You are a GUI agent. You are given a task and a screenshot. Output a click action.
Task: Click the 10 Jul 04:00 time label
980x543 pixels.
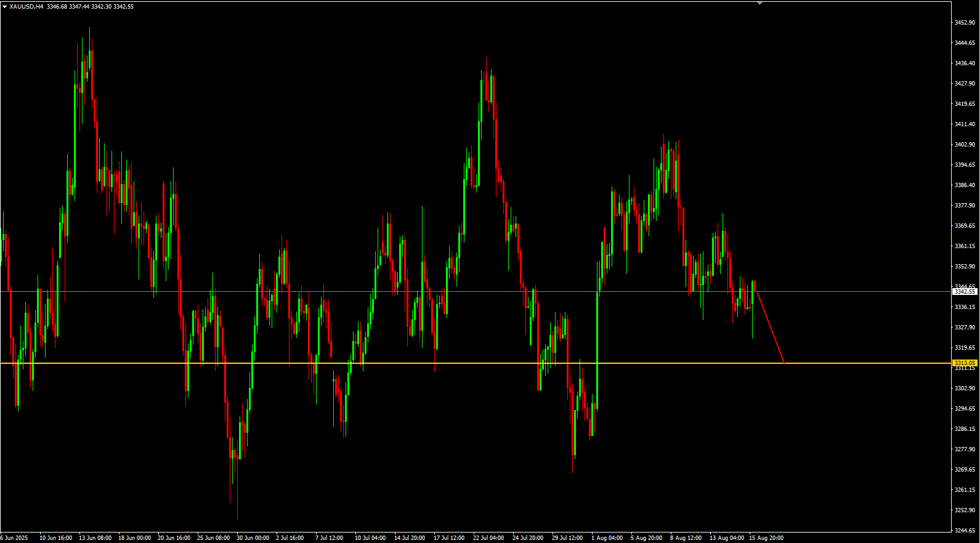click(x=370, y=538)
